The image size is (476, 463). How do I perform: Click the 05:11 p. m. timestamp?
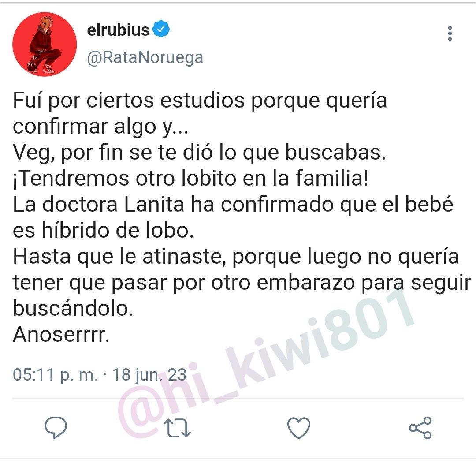tap(55, 374)
